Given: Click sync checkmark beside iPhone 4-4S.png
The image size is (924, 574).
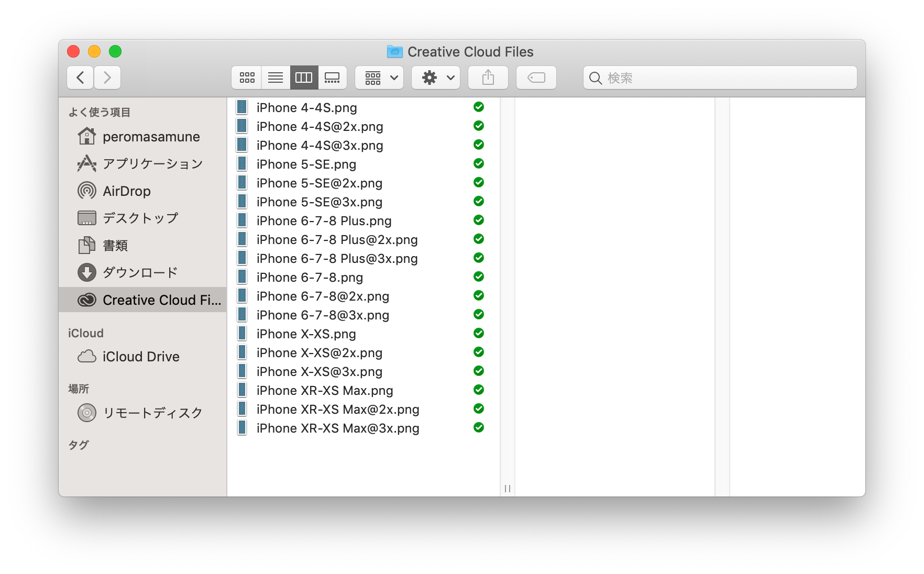Looking at the screenshot, I should (x=479, y=107).
